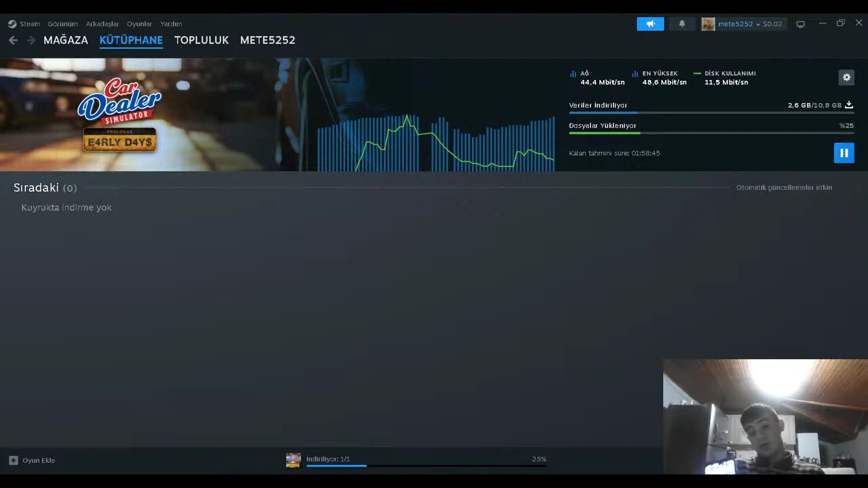The image size is (868, 488).
Task: Open the Steam menu
Action: 30,24
